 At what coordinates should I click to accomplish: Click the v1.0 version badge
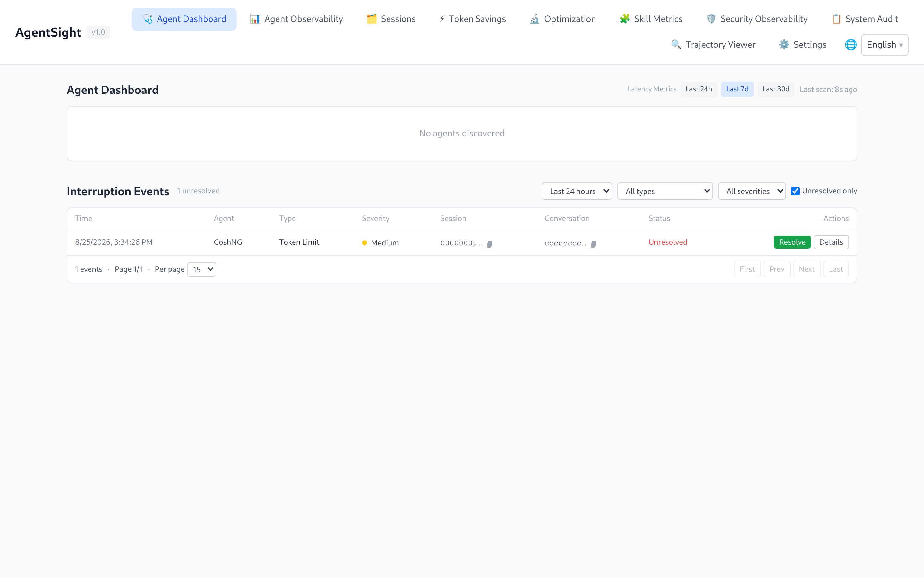98,32
